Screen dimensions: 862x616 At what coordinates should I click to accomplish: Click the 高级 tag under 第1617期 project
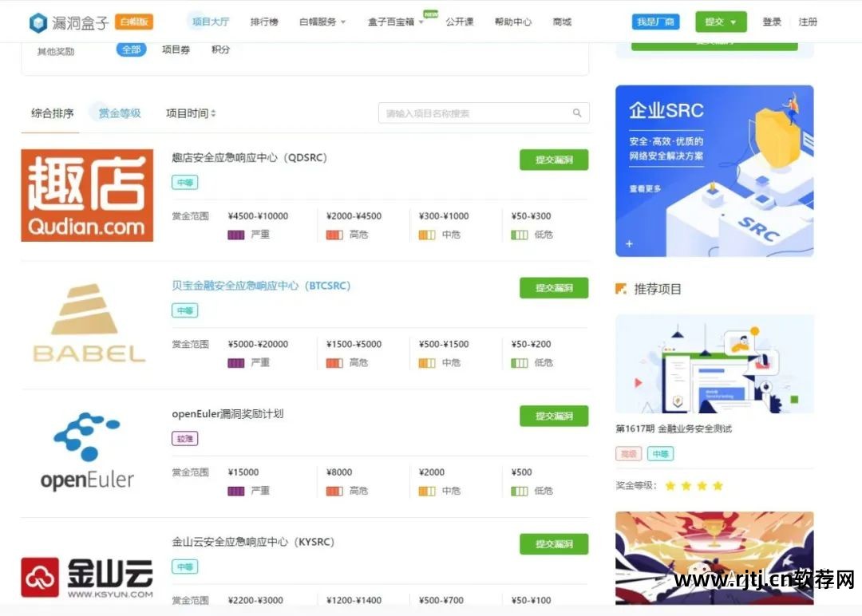(628, 454)
